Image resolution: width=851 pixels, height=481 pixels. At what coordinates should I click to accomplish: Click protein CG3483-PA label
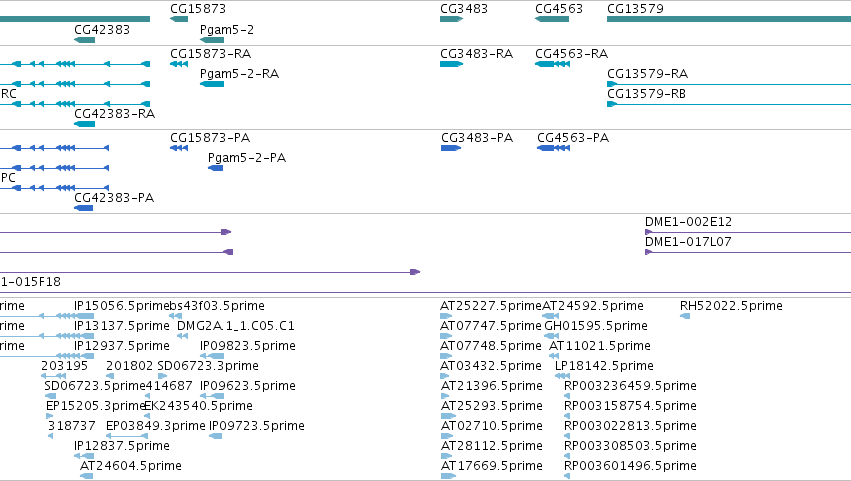pos(477,138)
